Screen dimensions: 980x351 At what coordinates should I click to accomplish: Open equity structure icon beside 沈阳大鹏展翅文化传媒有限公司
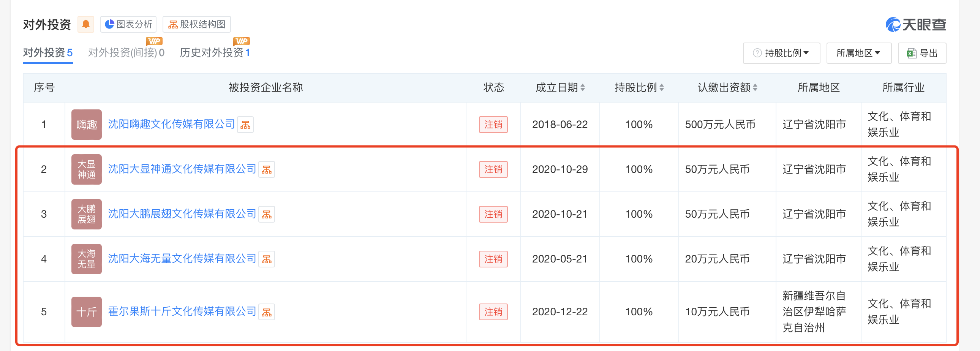pyautogui.click(x=267, y=215)
